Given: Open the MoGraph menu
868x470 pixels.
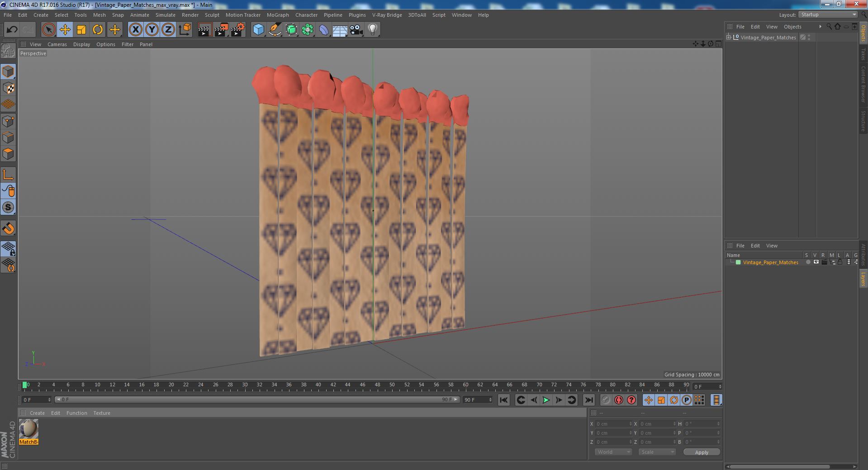Looking at the screenshot, I should pyautogui.click(x=278, y=15).
